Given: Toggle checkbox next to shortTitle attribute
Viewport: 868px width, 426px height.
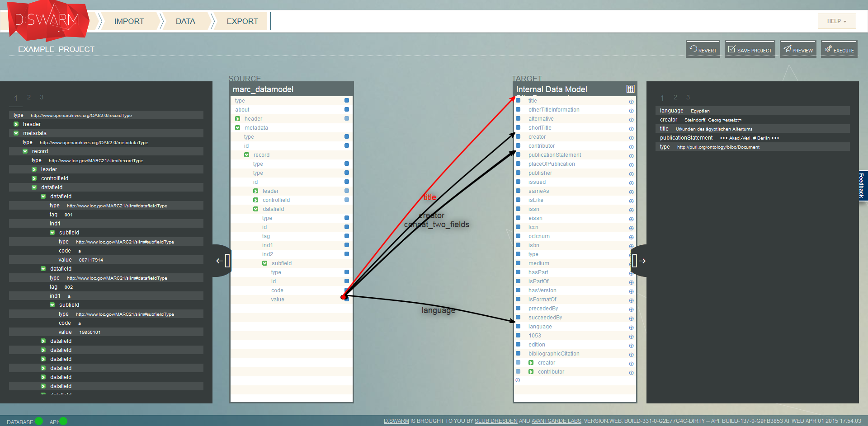Looking at the screenshot, I should tap(518, 129).
